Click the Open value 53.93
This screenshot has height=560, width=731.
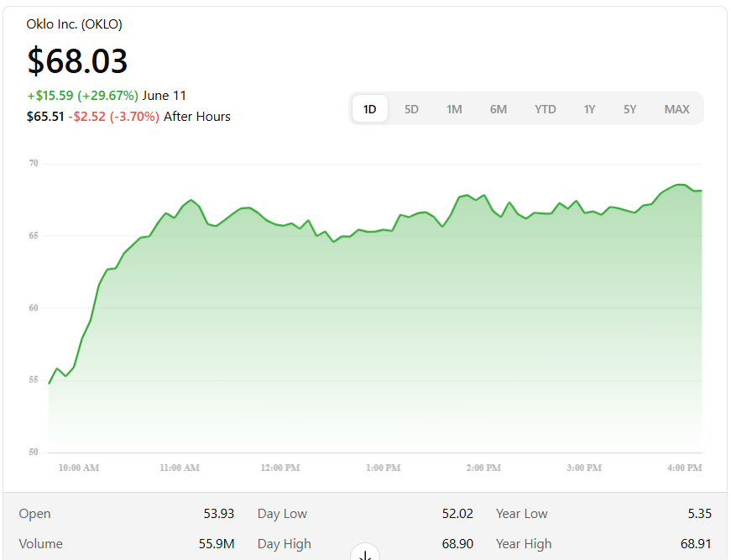pos(219,514)
